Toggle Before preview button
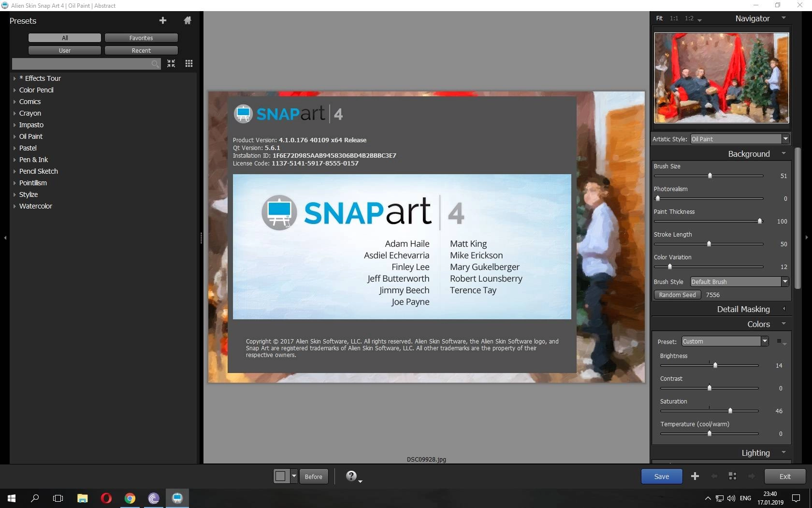Image resolution: width=812 pixels, height=508 pixels. (313, 477)
